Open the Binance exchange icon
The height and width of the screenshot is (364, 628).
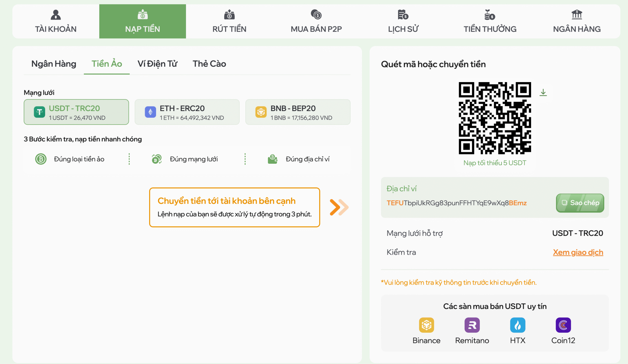(426, 325)
